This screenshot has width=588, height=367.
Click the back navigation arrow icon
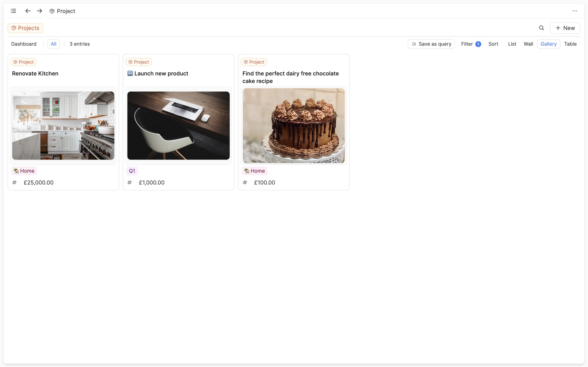point(28,11)
